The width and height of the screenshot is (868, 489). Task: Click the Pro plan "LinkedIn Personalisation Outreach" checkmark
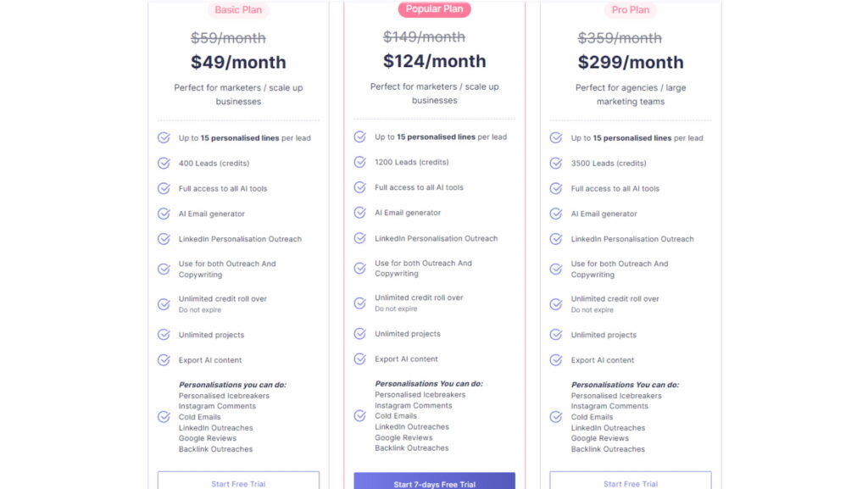pyautogui.click(x=556, y=239)
